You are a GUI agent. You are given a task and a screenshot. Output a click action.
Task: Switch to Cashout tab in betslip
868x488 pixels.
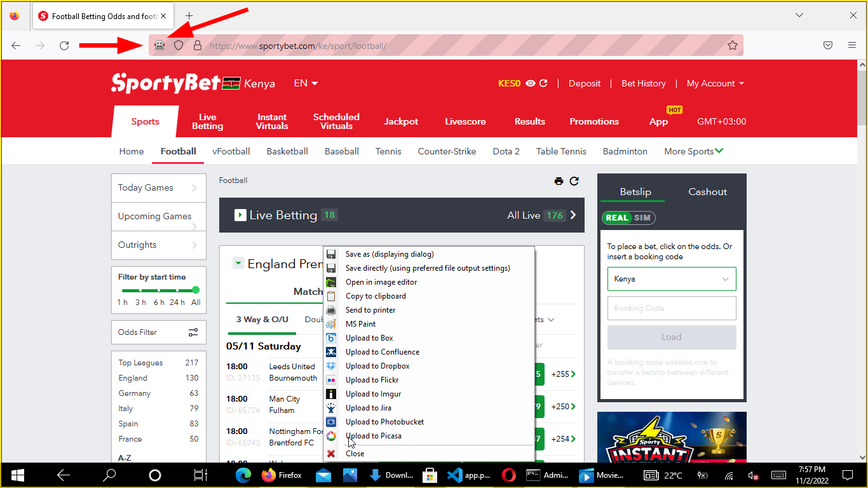[x=707, y=192]
